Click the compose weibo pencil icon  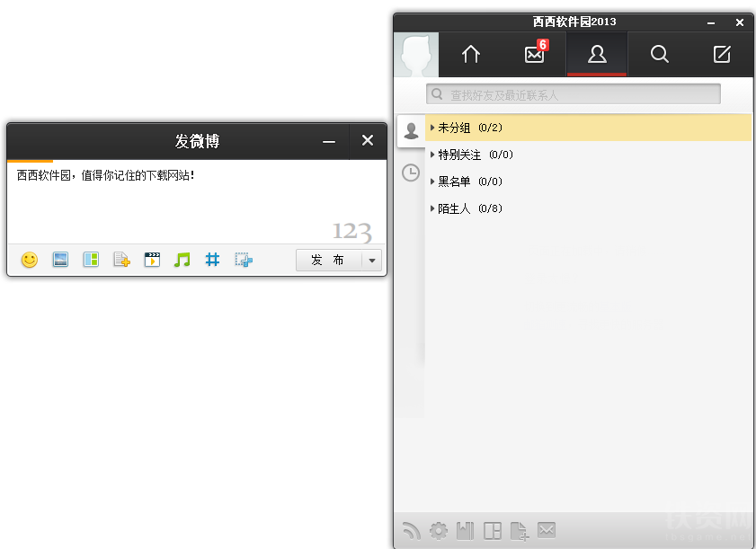pos(722,54)
